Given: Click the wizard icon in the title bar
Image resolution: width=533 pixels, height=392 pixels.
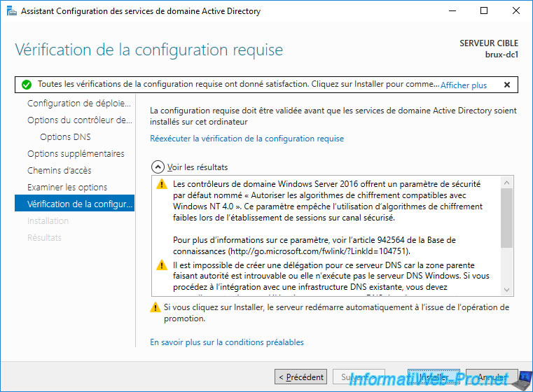Looking at the screenshot, I should tap(8, 10).
